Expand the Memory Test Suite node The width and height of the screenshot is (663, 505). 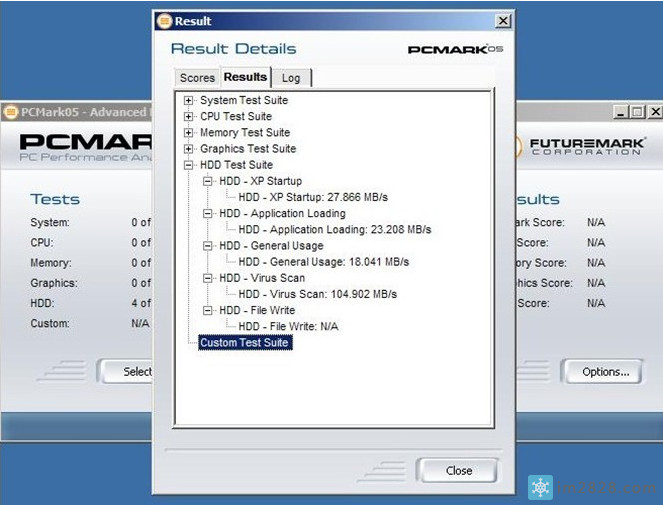click(189, 133)
